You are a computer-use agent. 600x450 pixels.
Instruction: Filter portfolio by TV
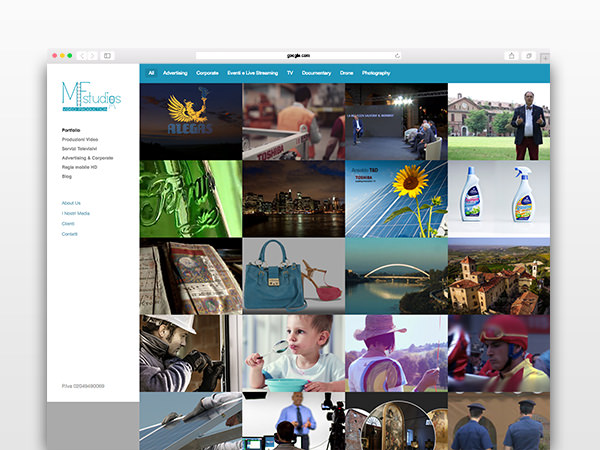290,73
